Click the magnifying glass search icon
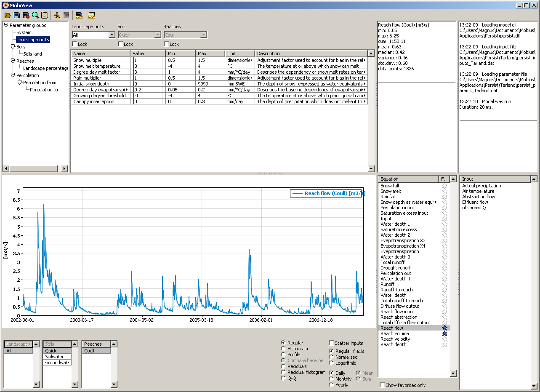 point(35,15)
